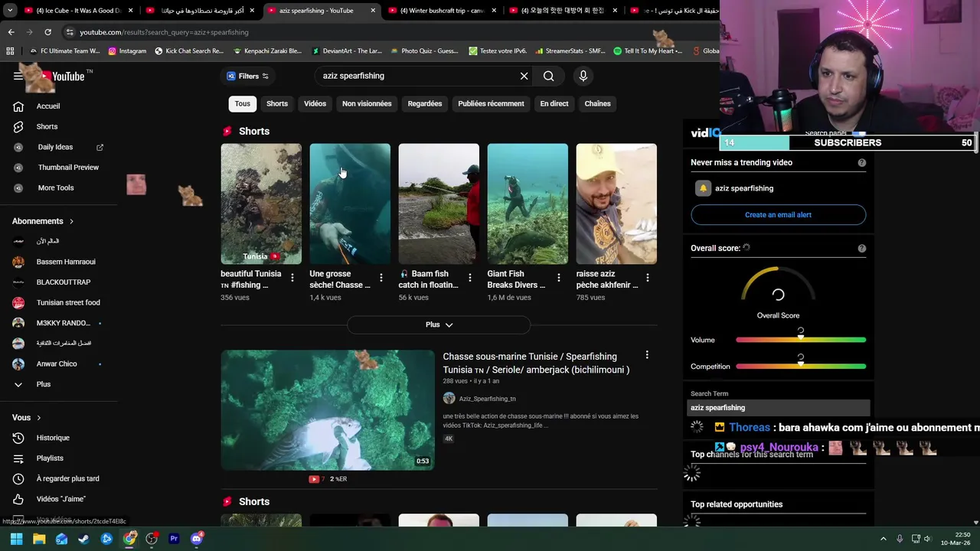This screenshot has width=980, height=551.
Task: Open File Explorer from taskbar
Action: [x=39, y=539]
